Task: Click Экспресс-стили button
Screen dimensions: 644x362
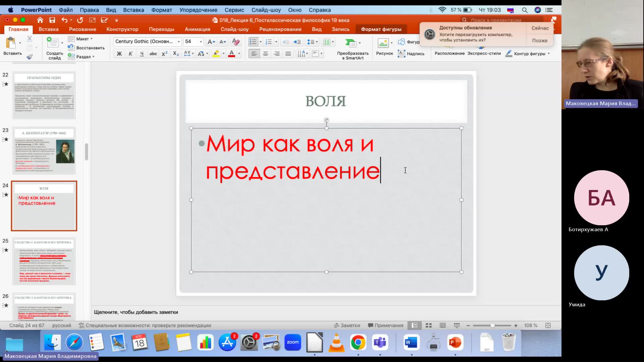Action: coord(484,53)
